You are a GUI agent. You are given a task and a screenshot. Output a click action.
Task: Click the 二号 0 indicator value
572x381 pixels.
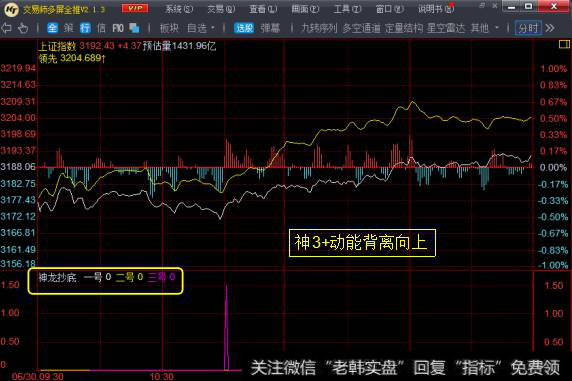129,277
